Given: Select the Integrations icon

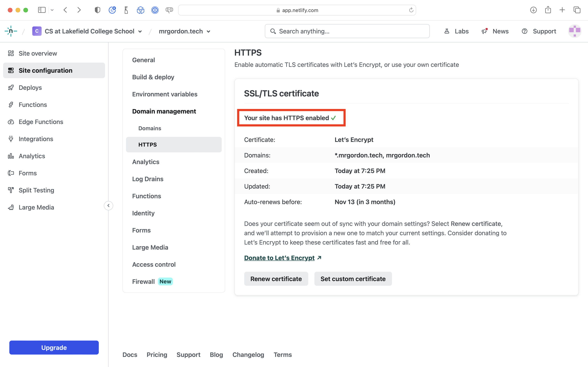Looking at the screenshot, I should pyautogui.click(x=11, y=138).
